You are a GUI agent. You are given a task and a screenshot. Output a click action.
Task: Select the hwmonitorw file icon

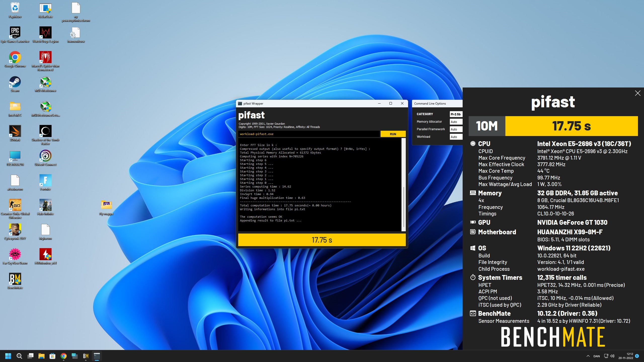76,35
